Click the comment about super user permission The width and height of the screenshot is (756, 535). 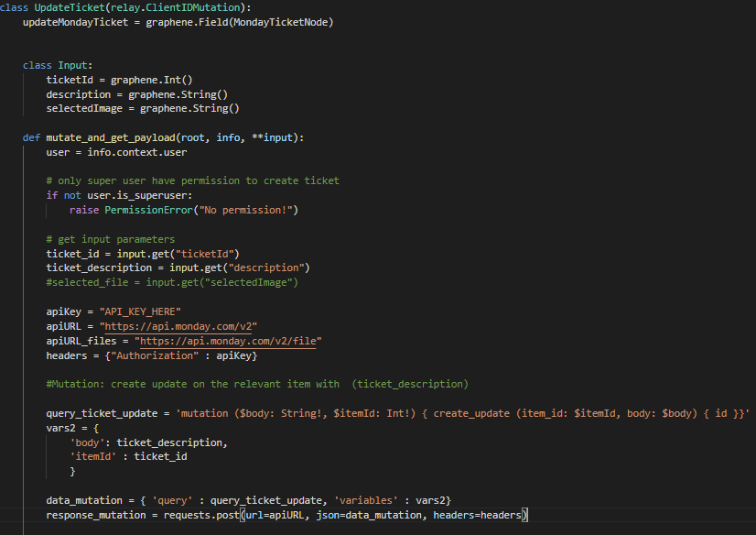[192, 180]
